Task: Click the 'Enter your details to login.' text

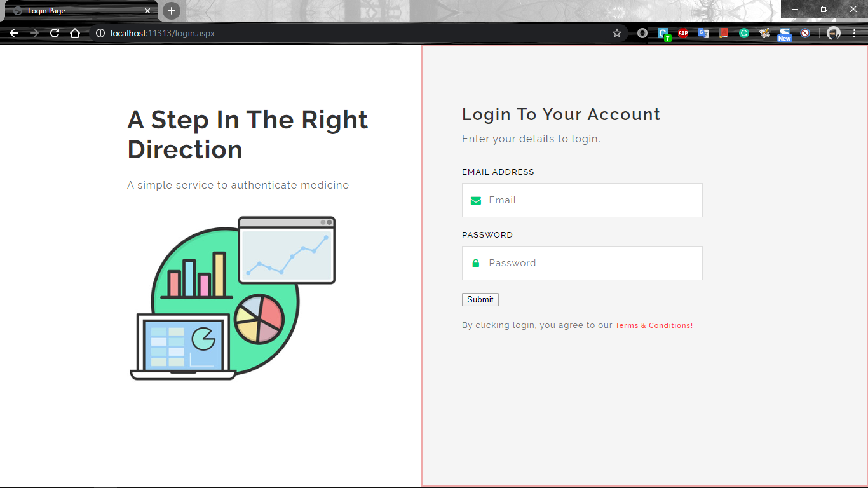Action: click(531, 139)
